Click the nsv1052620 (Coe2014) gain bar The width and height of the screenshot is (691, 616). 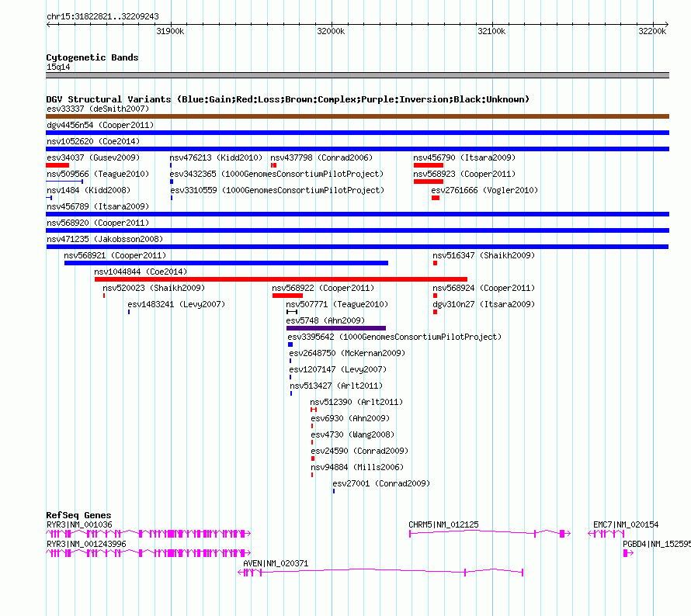[357, 149]
